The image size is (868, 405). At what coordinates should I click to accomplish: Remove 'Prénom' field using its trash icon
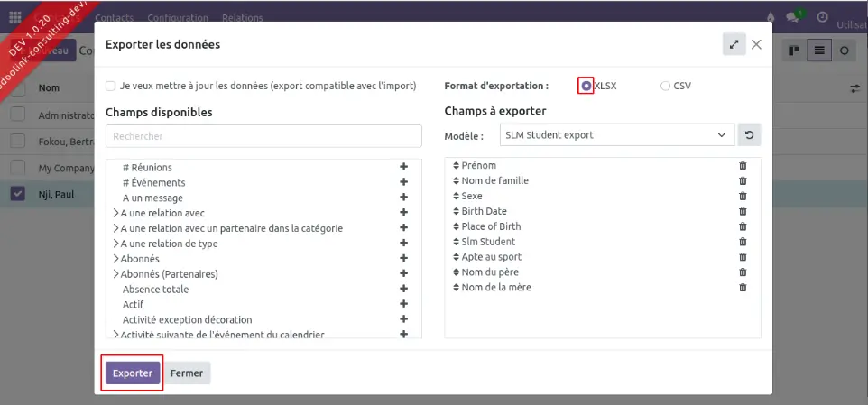coord(743,166)
